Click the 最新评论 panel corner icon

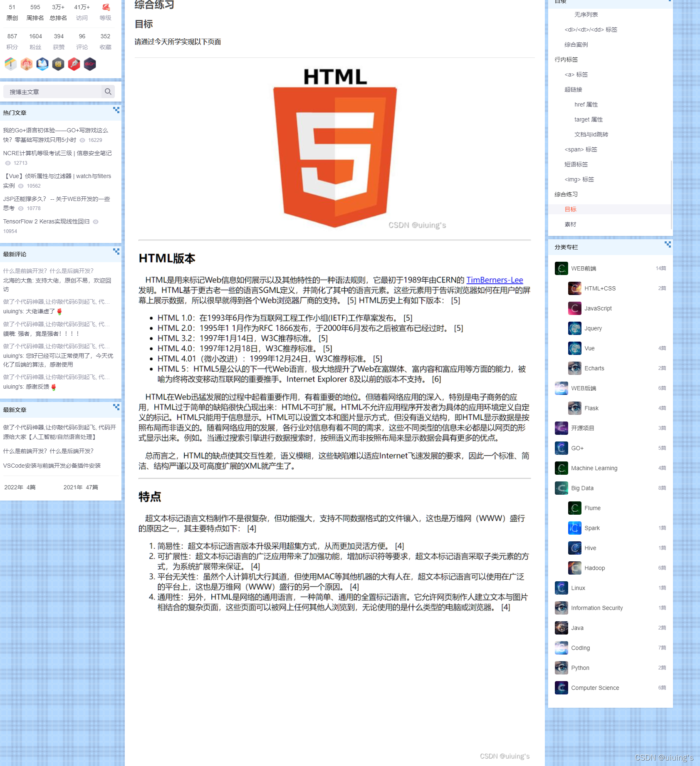116,251
